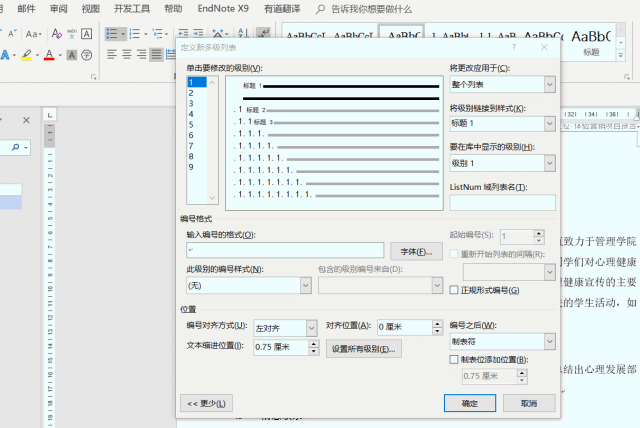The height and width of the screenshot is (428, 640).
Task: Select level 3 in the level list
Action: (197, 103)
